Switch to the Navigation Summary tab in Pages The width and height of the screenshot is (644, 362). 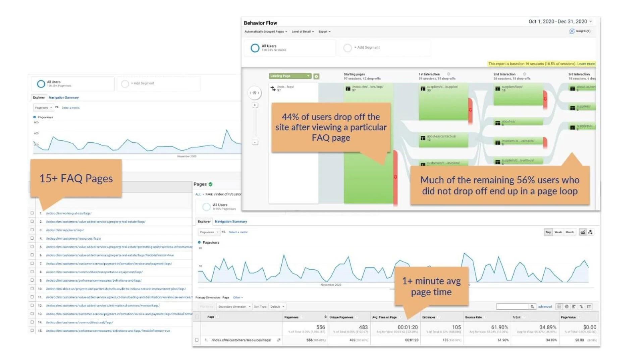pyautogui.click(x=231, y=222)
